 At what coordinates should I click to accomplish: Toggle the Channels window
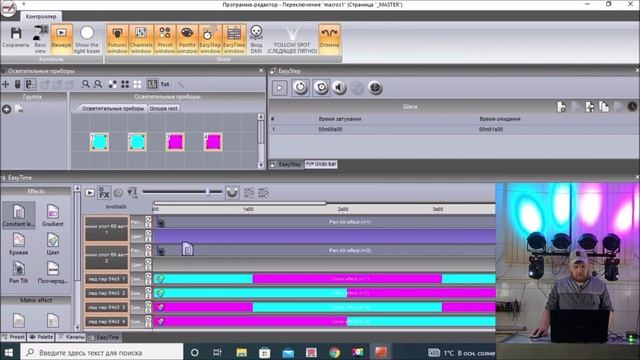[141, 39]
